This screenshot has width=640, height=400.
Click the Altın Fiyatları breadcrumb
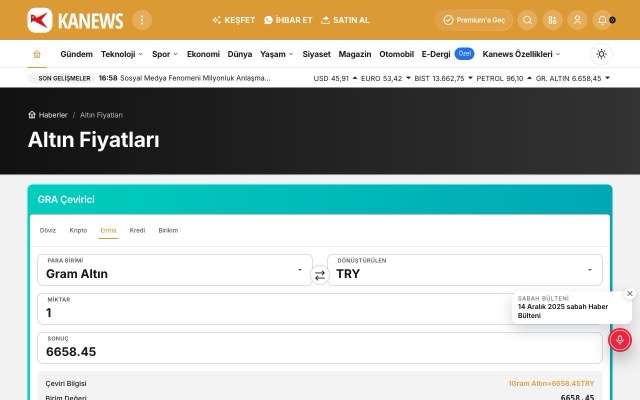(101, 115)
